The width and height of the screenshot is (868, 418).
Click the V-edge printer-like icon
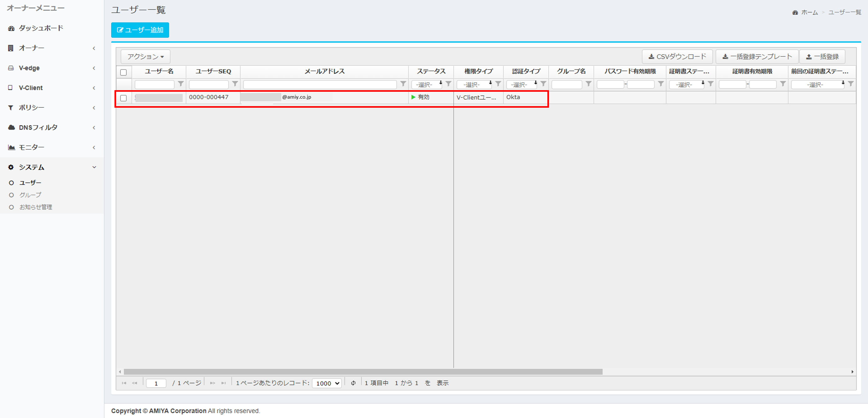tap(11, 68)
